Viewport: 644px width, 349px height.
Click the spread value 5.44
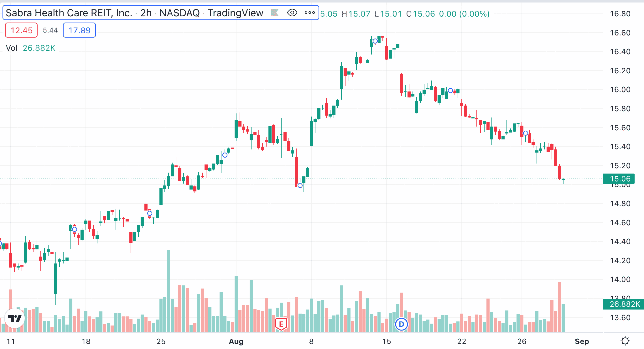coord(50,30)
